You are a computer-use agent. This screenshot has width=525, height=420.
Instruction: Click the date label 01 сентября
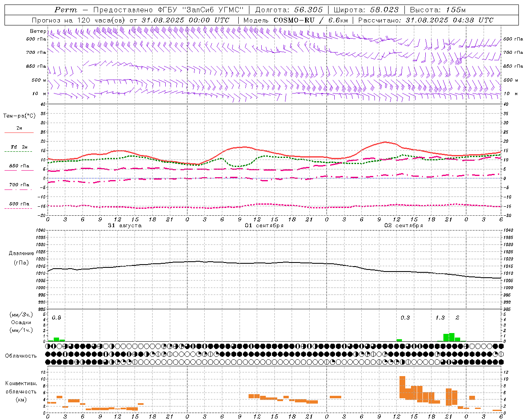[264, 226]
